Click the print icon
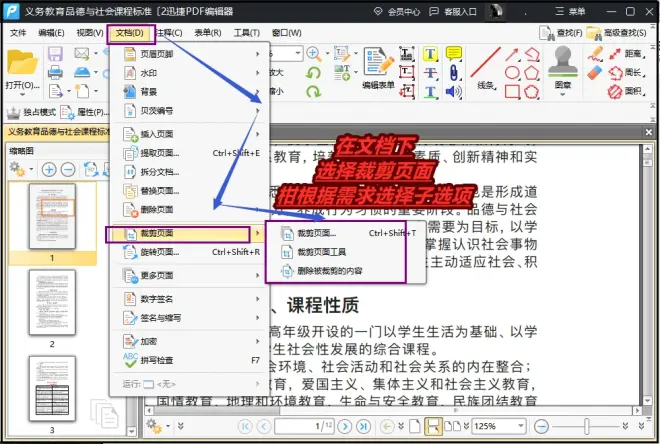The image size is (660, 444). tap(55, 72)
